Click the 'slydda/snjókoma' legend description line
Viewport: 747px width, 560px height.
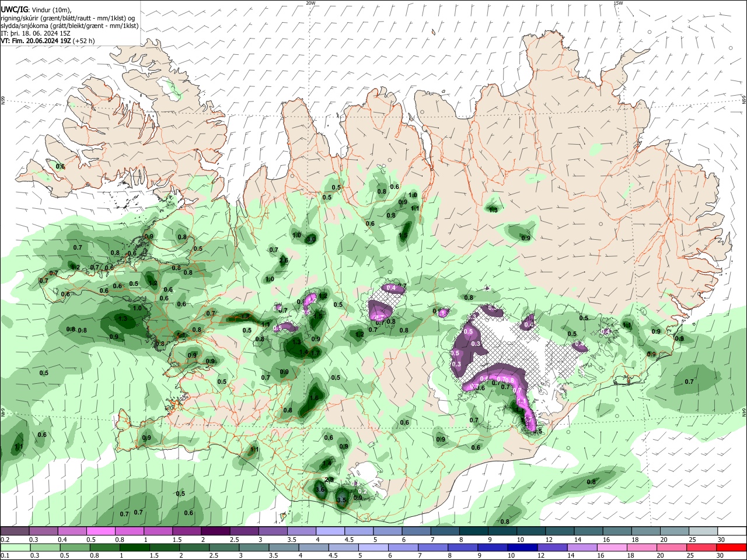point(69,26)
